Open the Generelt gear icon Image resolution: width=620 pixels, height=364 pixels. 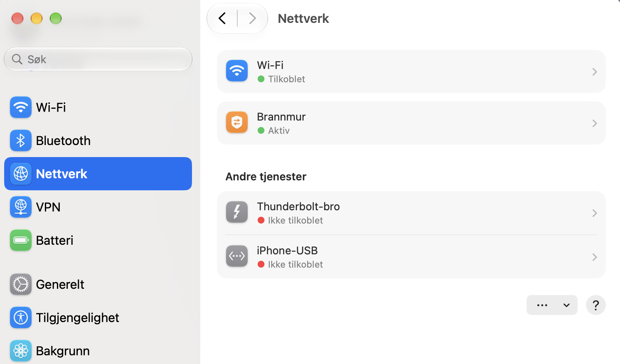point(21,284)
